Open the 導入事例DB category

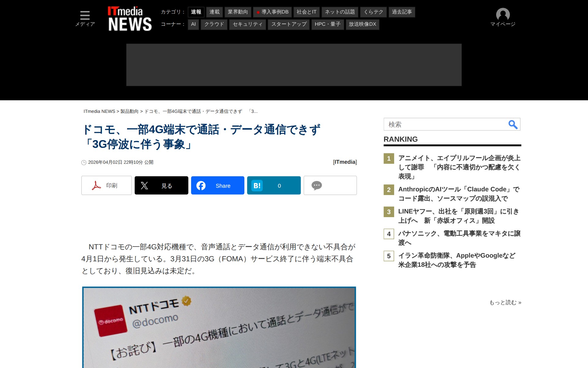[273, 12]
